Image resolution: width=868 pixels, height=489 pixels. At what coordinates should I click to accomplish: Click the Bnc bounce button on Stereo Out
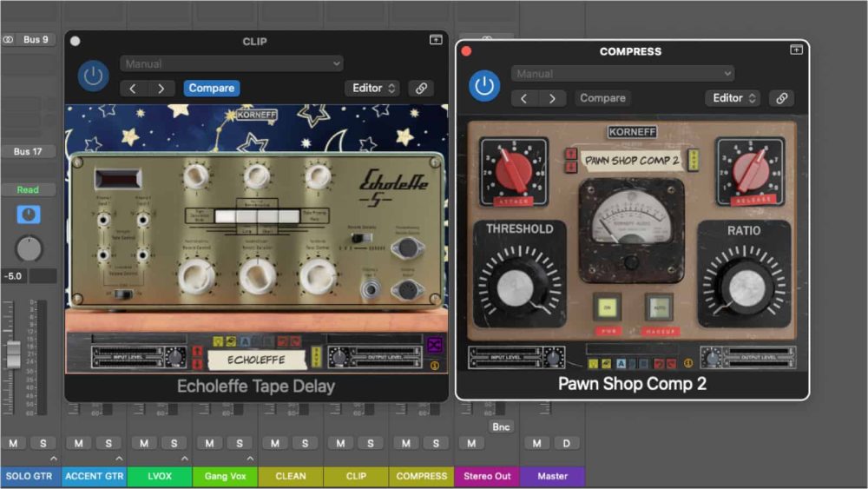point(501,427)
